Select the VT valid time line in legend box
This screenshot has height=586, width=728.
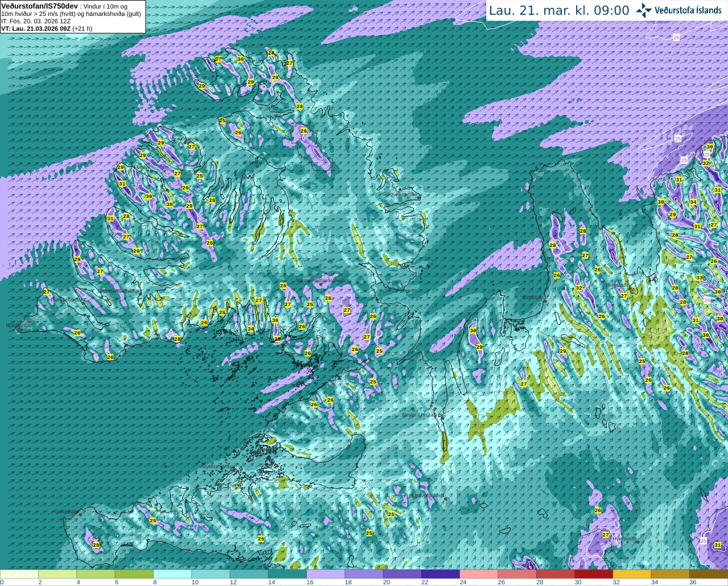tap(47, 28)
